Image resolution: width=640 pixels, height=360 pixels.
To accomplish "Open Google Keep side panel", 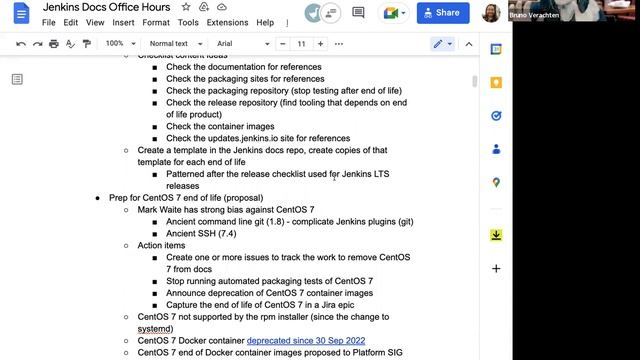I will pos(496,82).
